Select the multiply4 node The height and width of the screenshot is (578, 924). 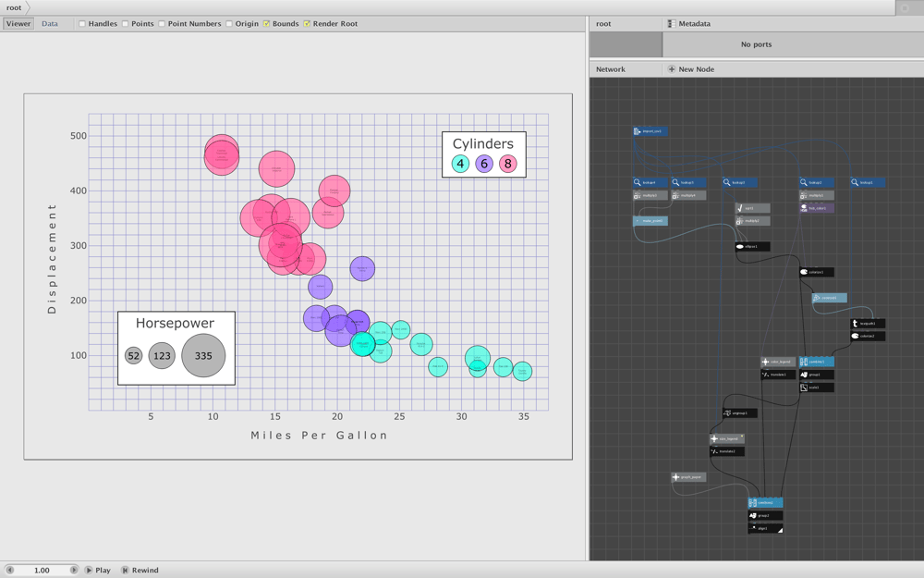tap(688, 195)
